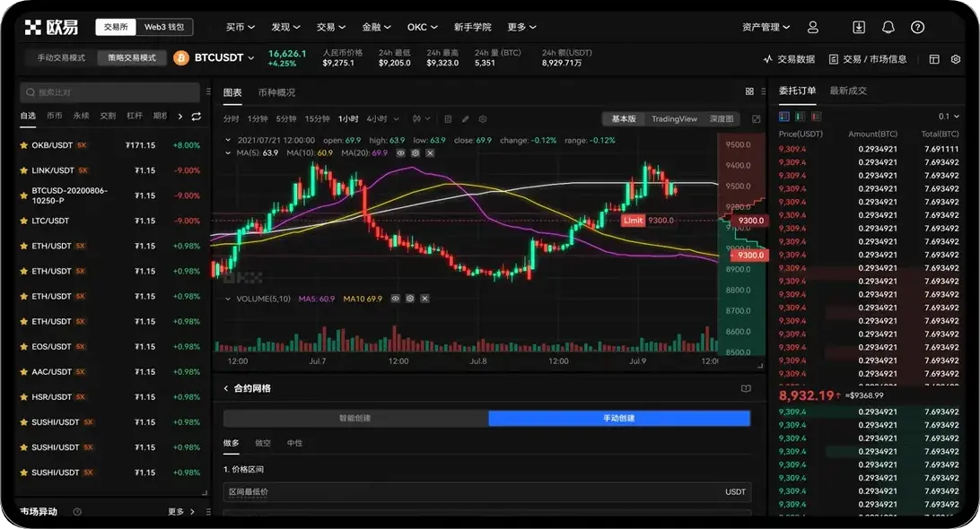Screen dimensions: 980x529
Task: Open the chart drawing pencil tool
Action: [466, 118]
